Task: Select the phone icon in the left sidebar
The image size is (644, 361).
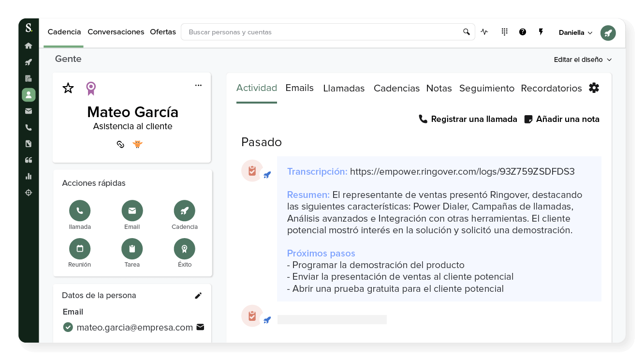Action: [29, 127]
